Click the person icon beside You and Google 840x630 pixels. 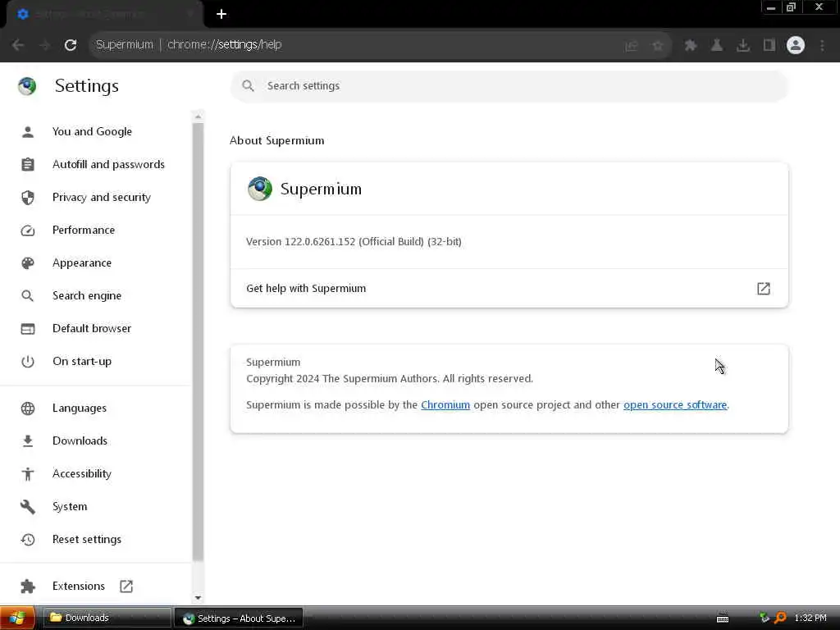[28, 132]
